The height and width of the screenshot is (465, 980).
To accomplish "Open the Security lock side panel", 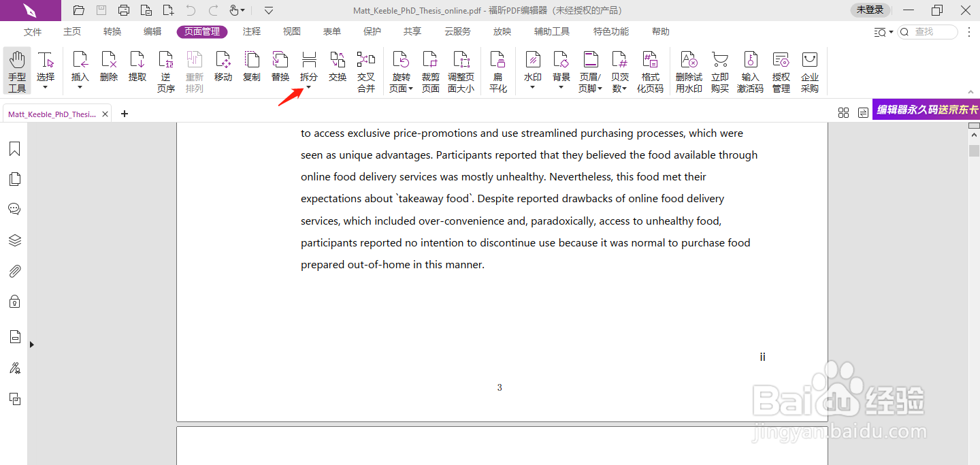I will click(14, 301).
